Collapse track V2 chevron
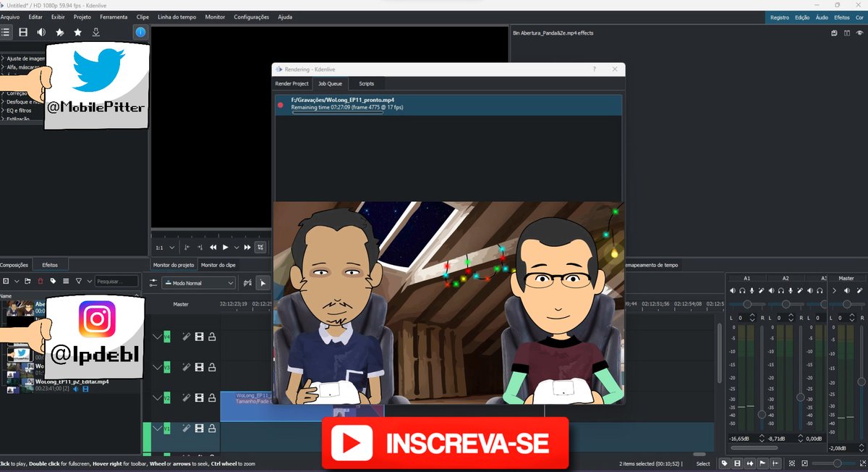The width and height of the screenshot is (868, 472). pyautogui.click(x=158, y=397)
